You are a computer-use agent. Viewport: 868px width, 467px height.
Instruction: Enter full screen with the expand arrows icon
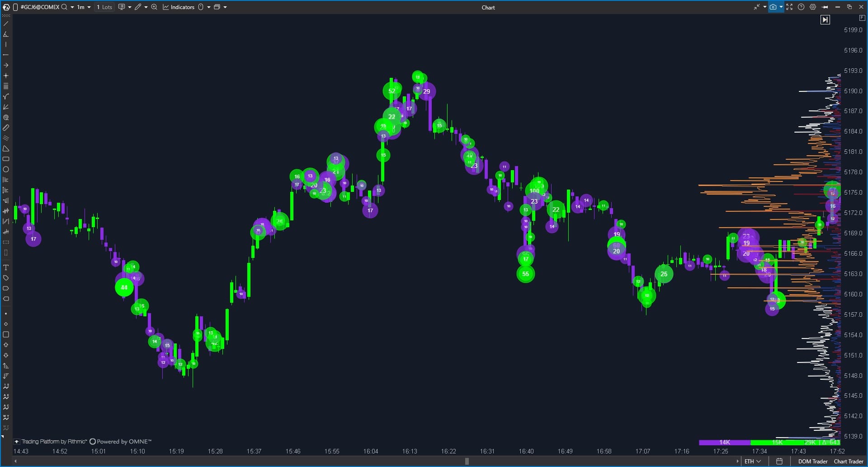click(789, 7)
